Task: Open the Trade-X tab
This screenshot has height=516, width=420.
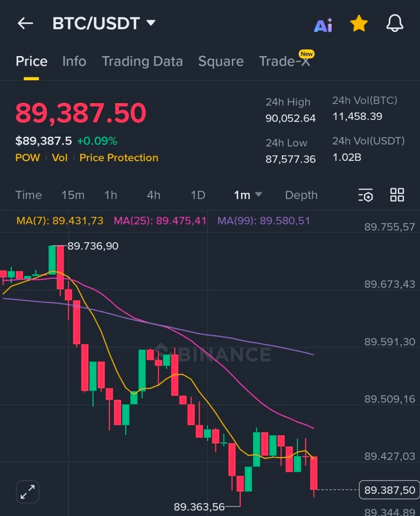Action: click(x=285, y=61)
